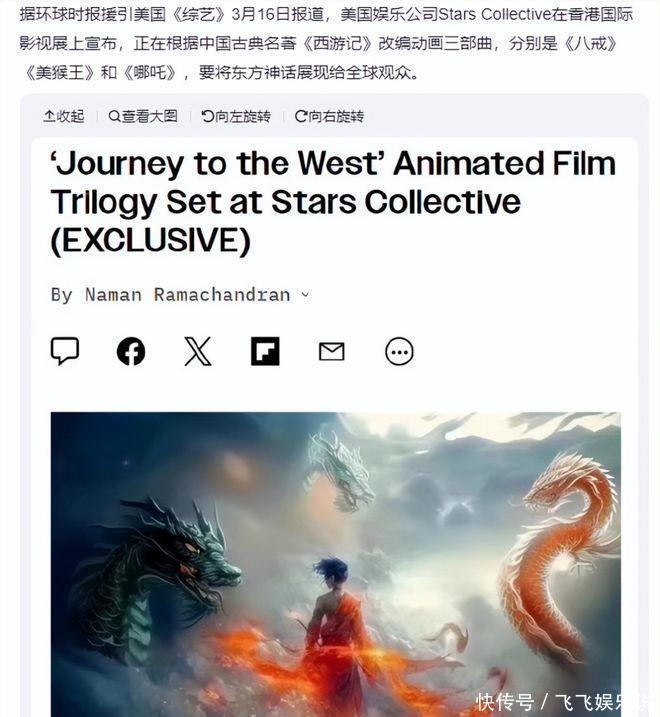Share the article via Flipboard icon
Screen dimensions: 660x717
point(265,351)
